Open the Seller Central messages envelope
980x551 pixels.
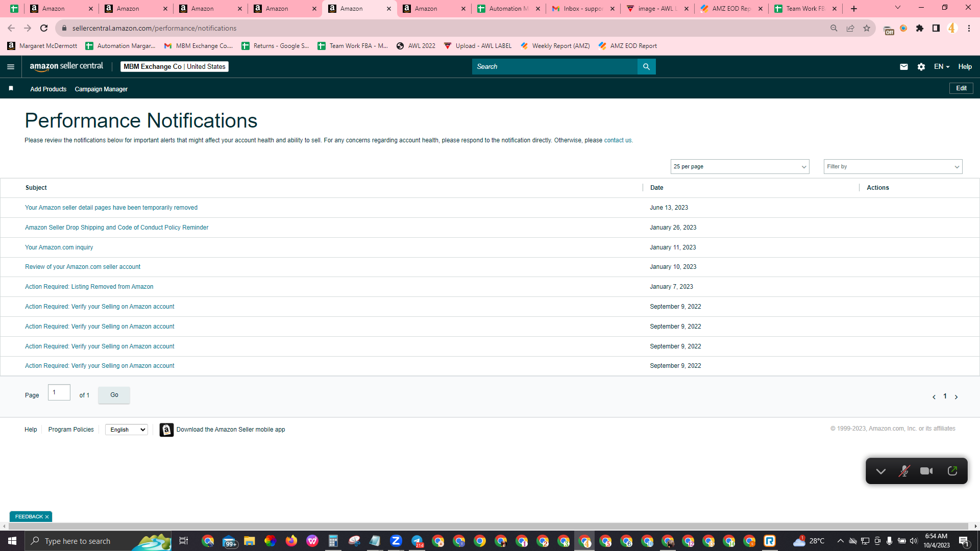[x=903, y=67]
